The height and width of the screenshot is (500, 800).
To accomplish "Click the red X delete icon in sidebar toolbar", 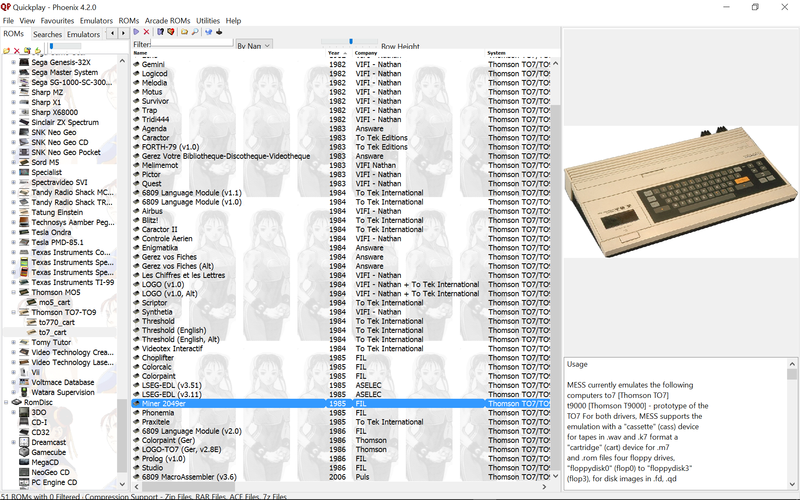I will [16, 51].
